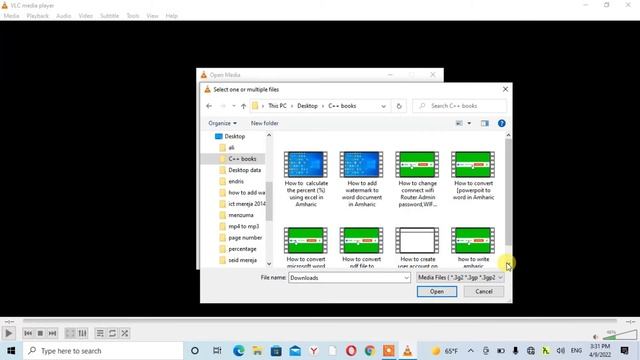Click Search C++ books field
The height and width of the screenshot is (360, 640).
click(459, 106)
